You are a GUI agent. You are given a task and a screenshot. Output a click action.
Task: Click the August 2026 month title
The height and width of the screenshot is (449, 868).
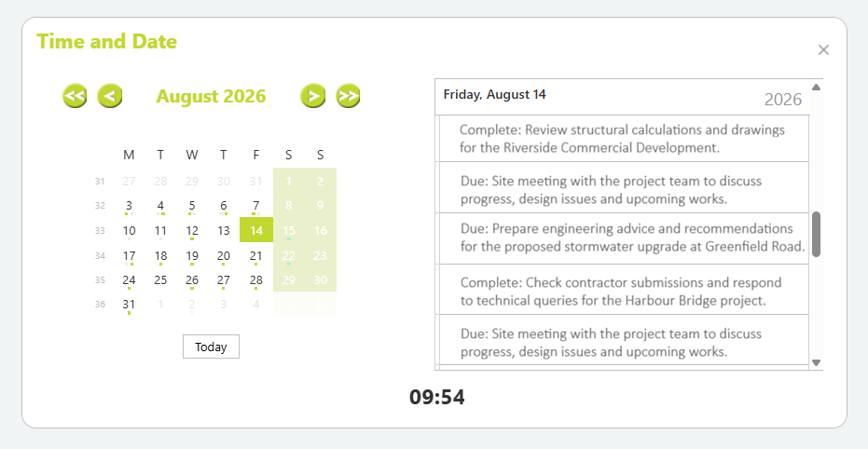(x=211, y=96)
